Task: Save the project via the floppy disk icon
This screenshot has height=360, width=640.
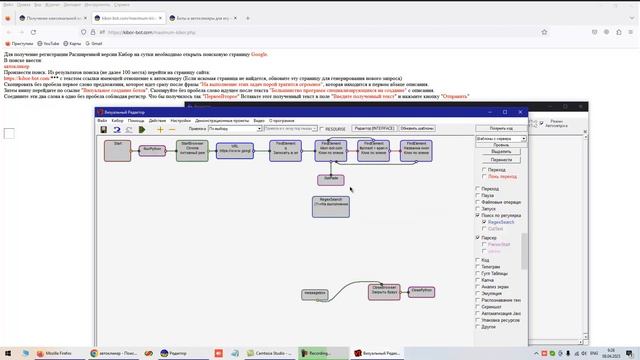Action: pyautogui.click(x=104, y=129)
